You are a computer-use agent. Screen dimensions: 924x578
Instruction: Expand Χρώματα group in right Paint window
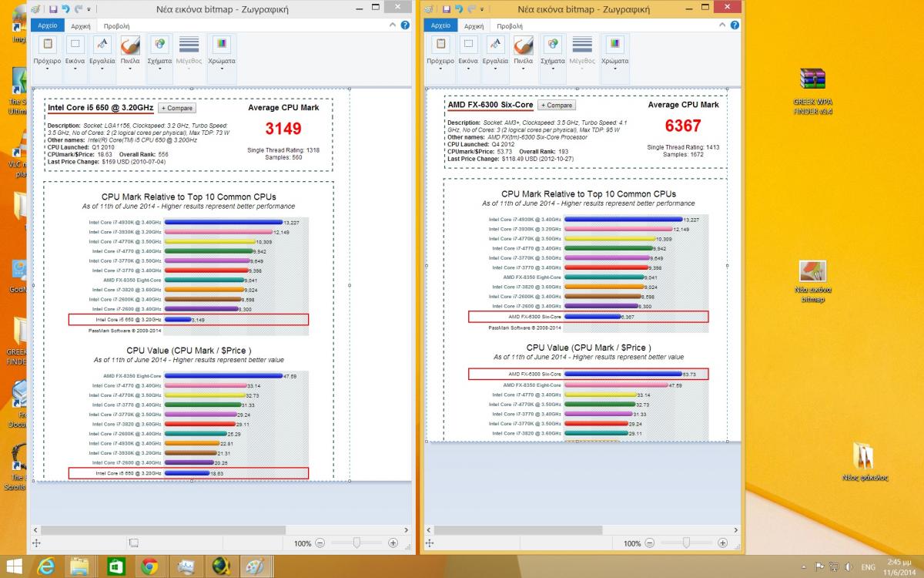614,58
